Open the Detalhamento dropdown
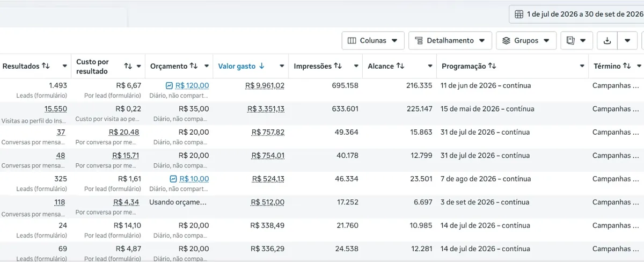The height and width of the screenshot is (262, 644). tap(450, 40)
